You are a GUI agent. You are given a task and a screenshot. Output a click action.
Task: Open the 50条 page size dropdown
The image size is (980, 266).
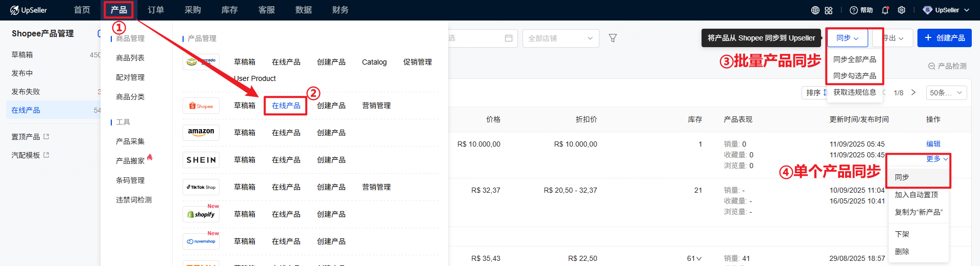tap(946, 93)
